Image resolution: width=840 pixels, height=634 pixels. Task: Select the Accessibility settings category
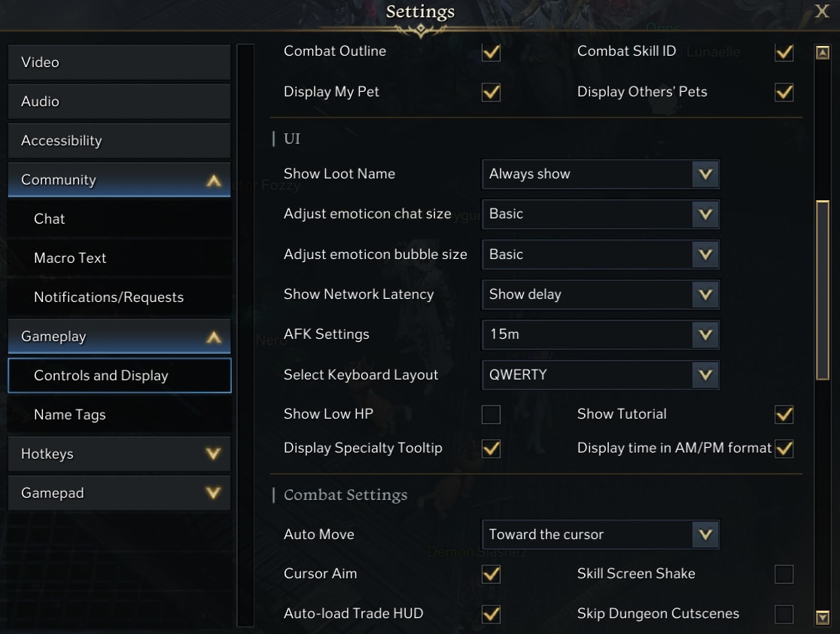click(120, 140)
